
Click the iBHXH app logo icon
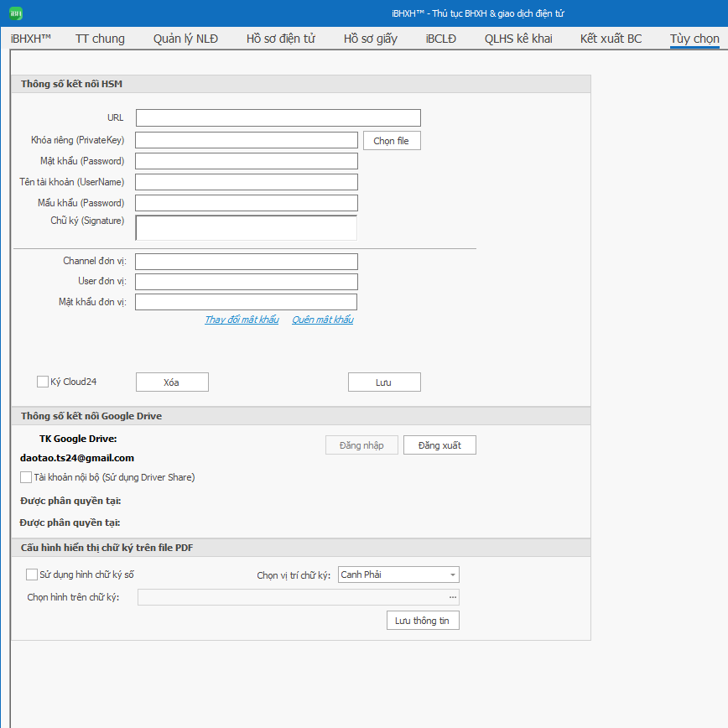pyautogui.click(x=15, y=13)
